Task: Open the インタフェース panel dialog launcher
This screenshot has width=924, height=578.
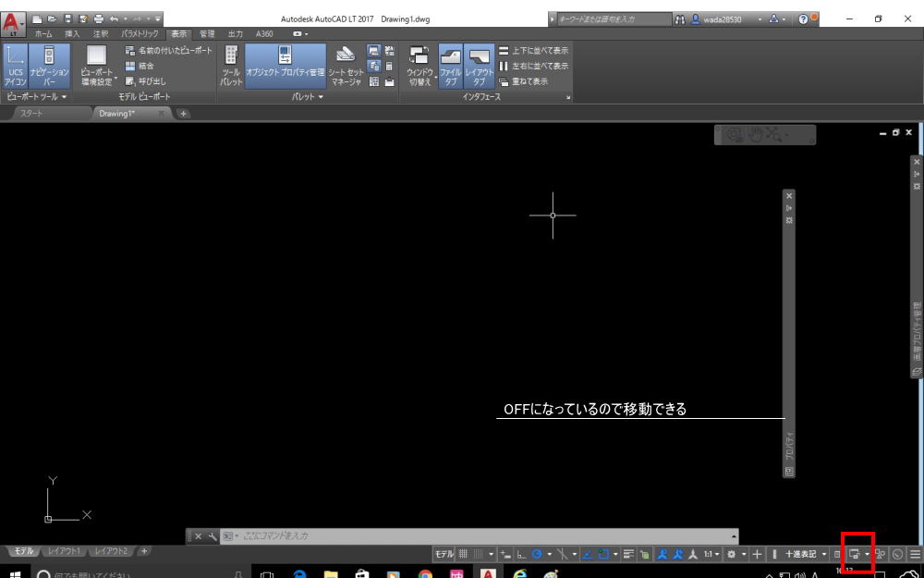Action: (x=568, y=98)
